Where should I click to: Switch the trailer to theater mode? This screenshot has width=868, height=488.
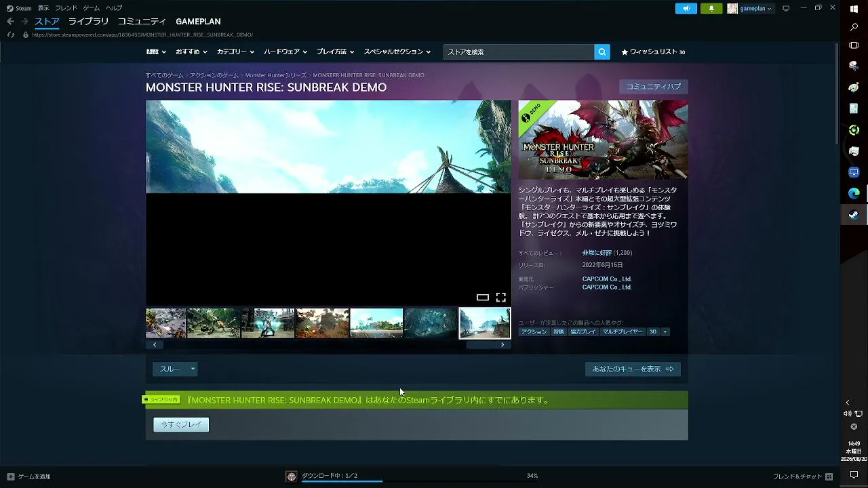[482, 297]
